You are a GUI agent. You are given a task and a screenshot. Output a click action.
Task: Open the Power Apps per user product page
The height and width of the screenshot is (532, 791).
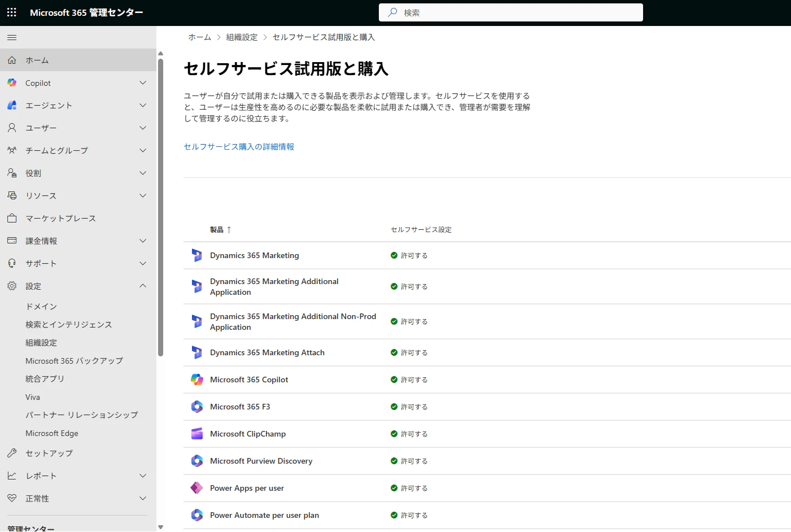click(247, 487)
